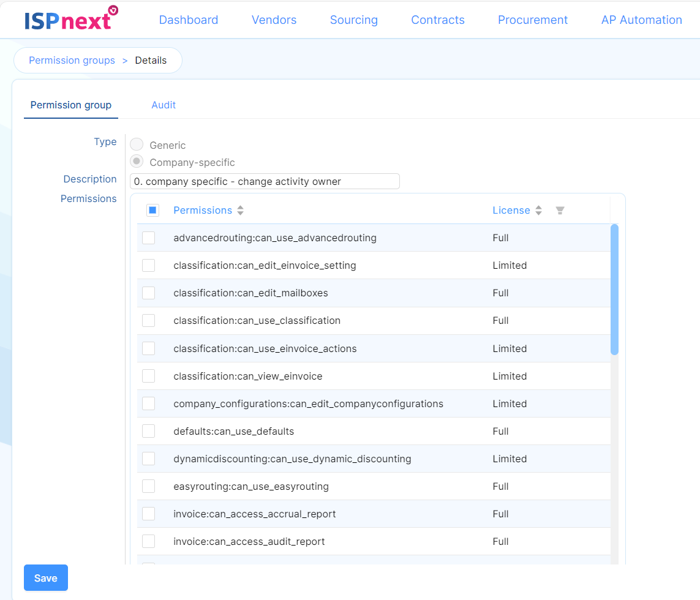
Task: Check classification:can_use_einvoice_actions permission
Action: pos(149,348)
